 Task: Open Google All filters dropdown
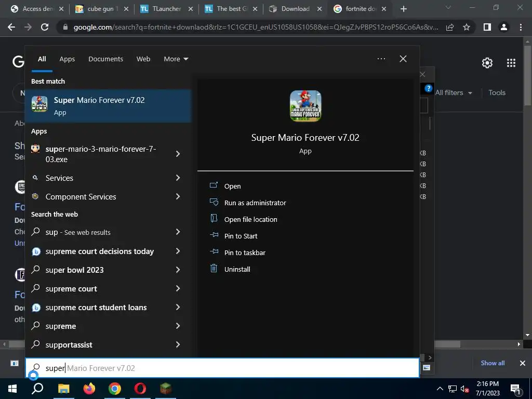coord(453,92)
